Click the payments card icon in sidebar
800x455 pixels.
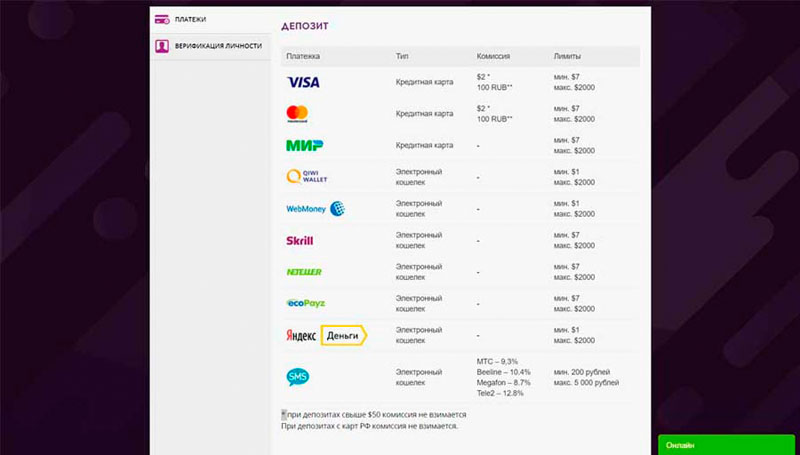click(161, 19)
